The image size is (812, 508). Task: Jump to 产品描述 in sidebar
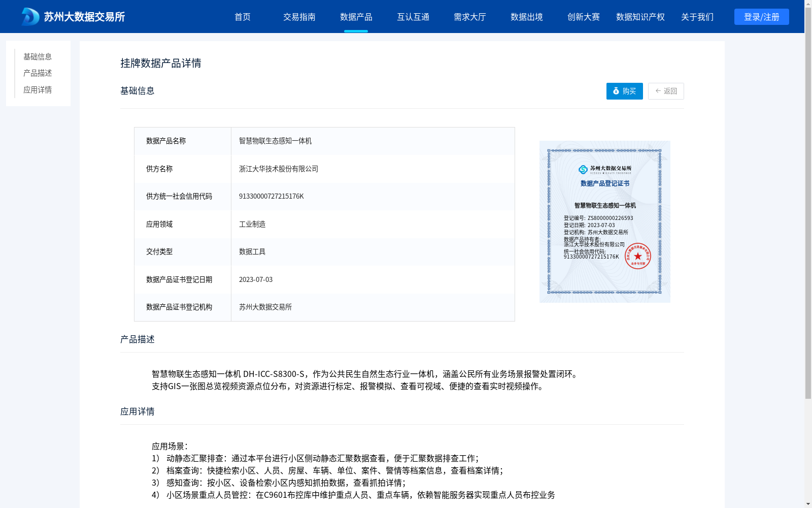pos(38,73)
